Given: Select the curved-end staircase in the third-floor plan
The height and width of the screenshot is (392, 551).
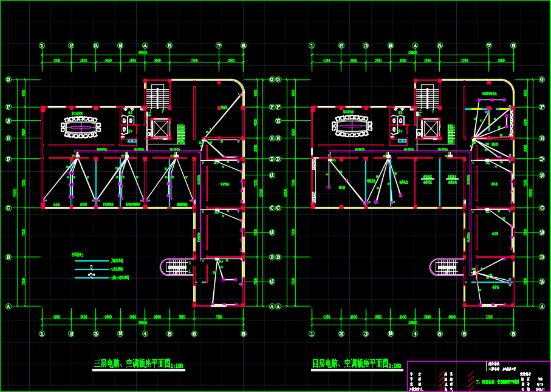Looking at the screenshot, I should 177,268.
